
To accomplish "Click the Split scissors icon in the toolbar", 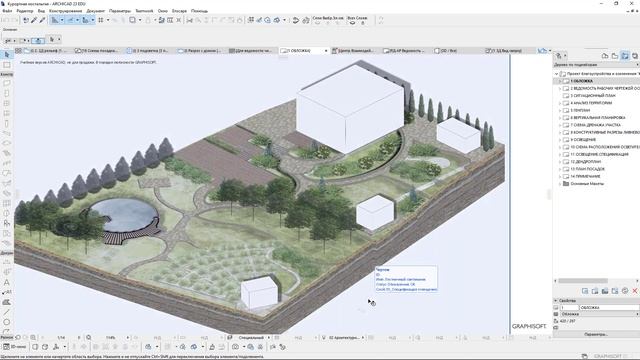I will [x=189, y=20].
